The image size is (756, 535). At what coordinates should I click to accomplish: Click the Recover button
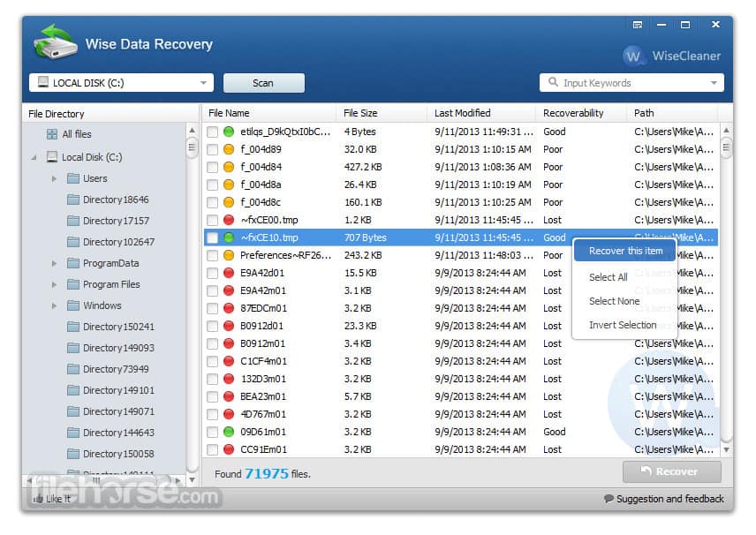click(x=671, y=471)
